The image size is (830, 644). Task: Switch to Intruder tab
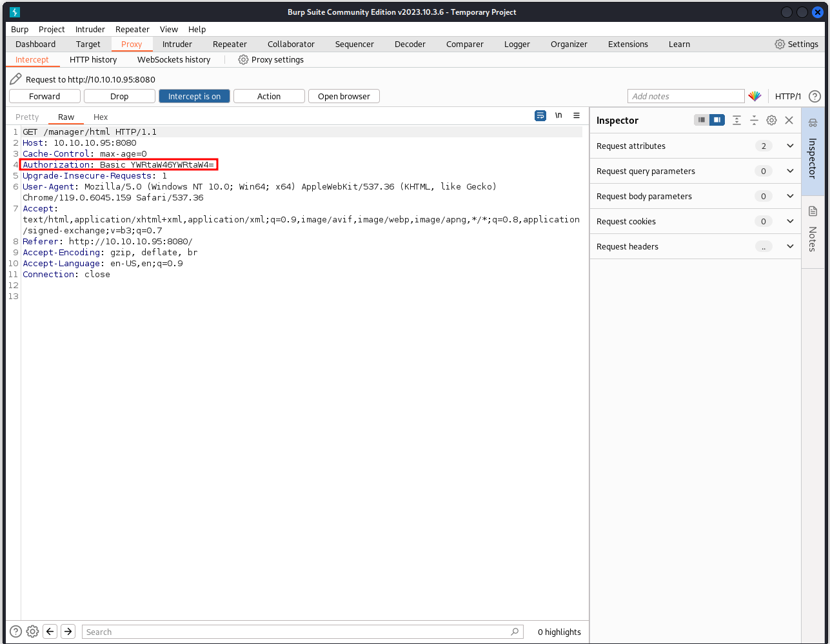tap(177, 44)
